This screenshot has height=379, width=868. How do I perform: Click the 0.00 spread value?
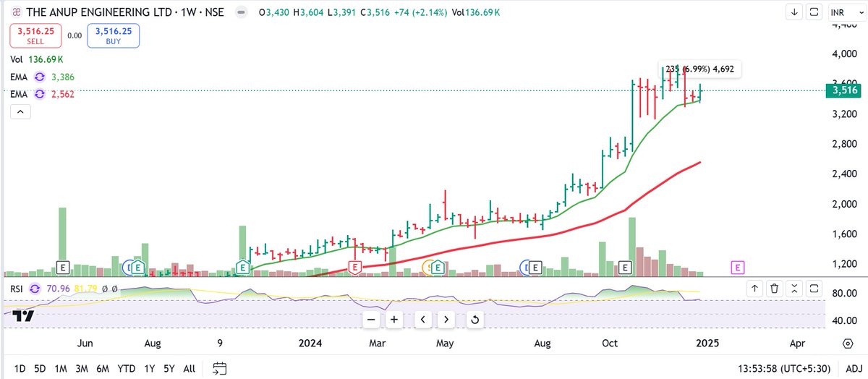pyautogui.click(x=75, y=35)
